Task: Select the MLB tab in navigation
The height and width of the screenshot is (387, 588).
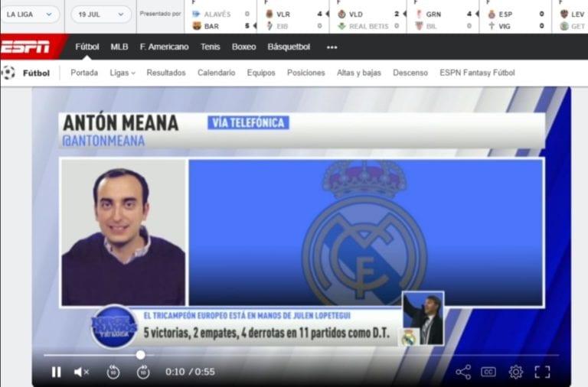Action: click(119, 47)
